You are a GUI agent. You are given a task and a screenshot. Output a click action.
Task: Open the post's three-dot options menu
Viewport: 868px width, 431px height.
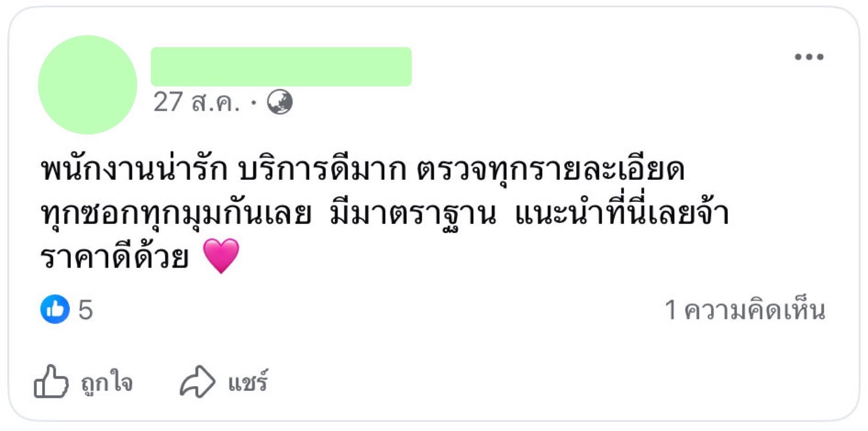click(809, 57)
